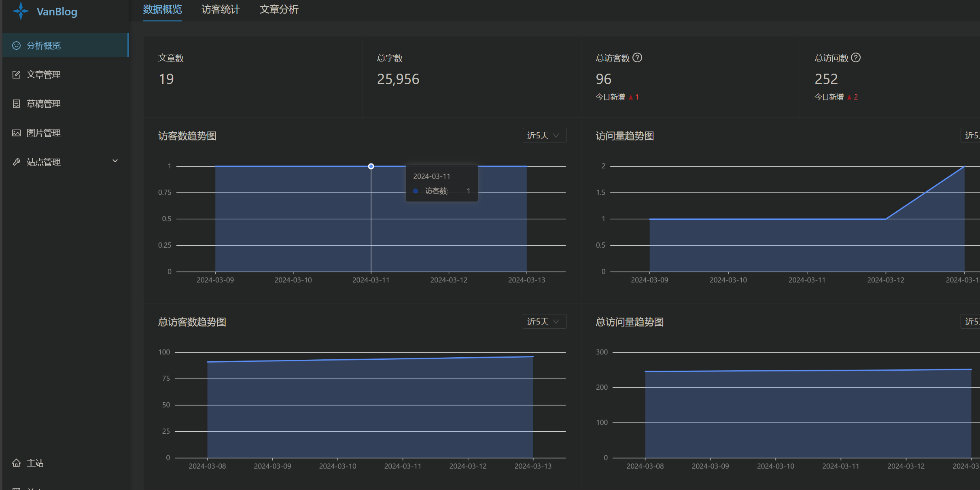This screenshot has width=980, height=490.
Task: Click the VanBlog star logo icon
Action: tap(20, 11)
